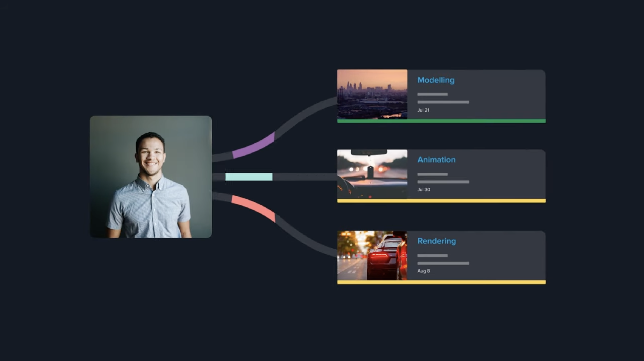Click the Rendering card title
This screenshot has width=644, height=361.
pyautogui.click(x=437, y=241)
